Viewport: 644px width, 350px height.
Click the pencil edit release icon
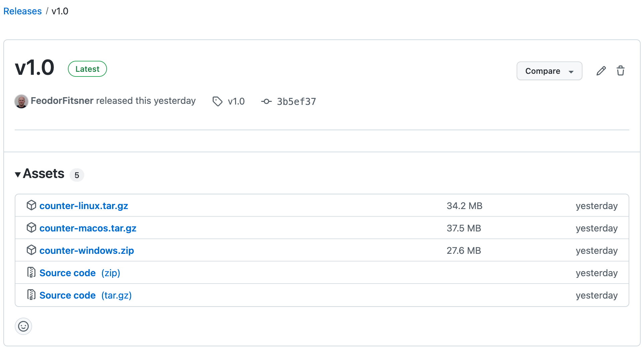click(601, 71)
